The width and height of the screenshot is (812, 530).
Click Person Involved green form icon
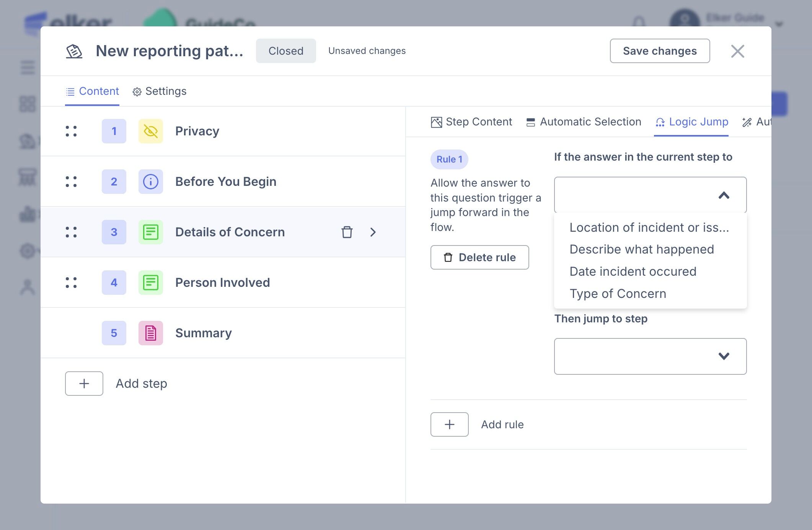tap(150, 283)
